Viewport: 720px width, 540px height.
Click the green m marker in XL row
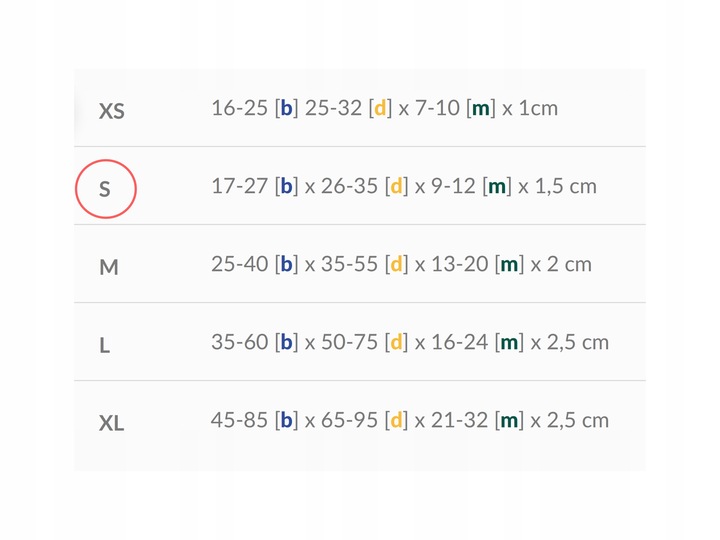509,420
